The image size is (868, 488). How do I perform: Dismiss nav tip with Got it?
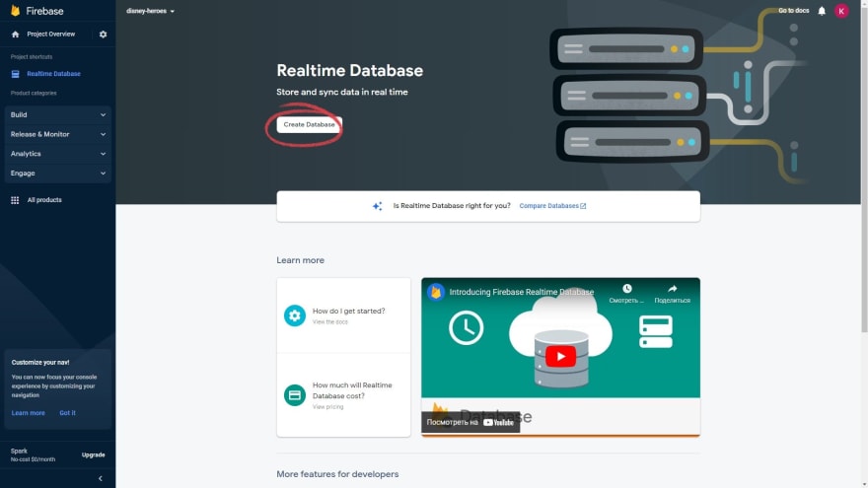[x=67, y=413]
